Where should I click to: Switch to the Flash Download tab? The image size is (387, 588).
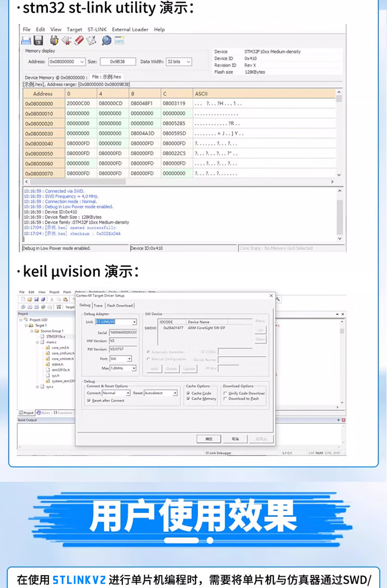pyautogui.click(x=120, y=305)
